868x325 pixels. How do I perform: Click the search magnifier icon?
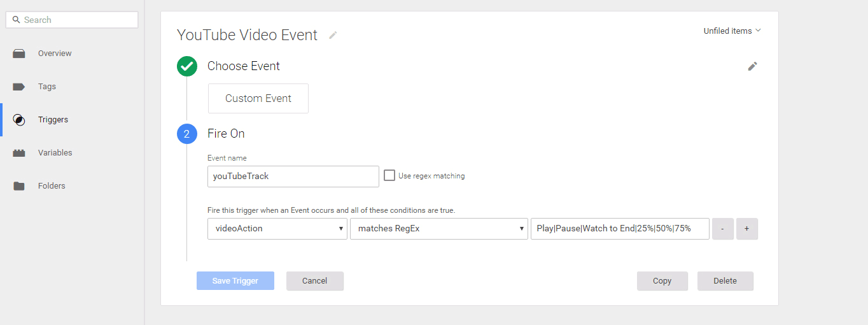pyautogui.click(x=17, y=20)
